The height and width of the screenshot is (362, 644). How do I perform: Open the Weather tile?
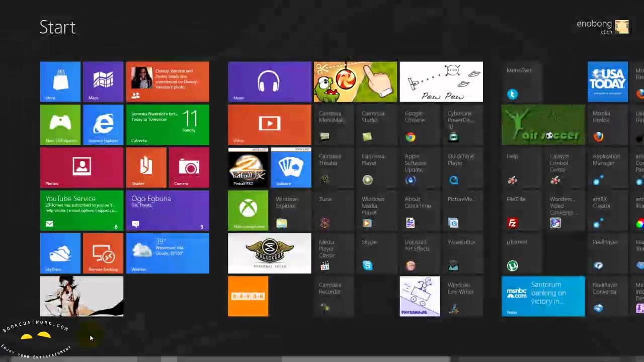click(x=168, y=253)
